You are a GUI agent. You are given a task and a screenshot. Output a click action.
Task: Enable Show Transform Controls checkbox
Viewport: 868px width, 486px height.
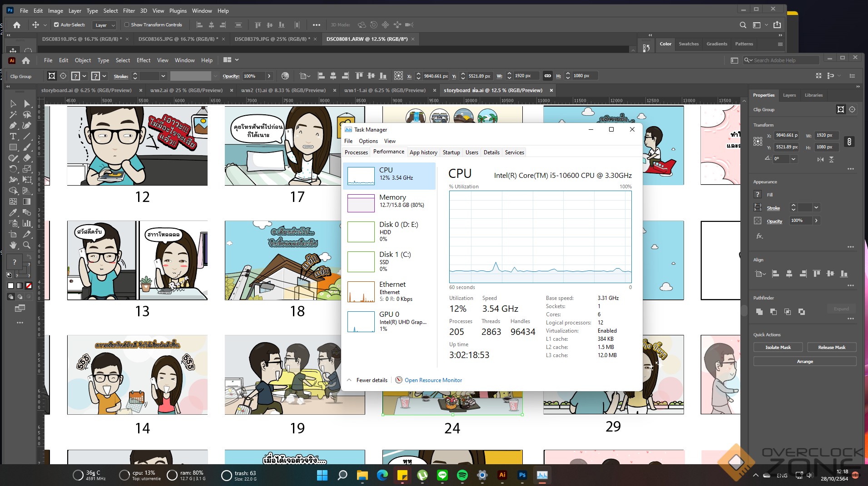pos(127,25)
